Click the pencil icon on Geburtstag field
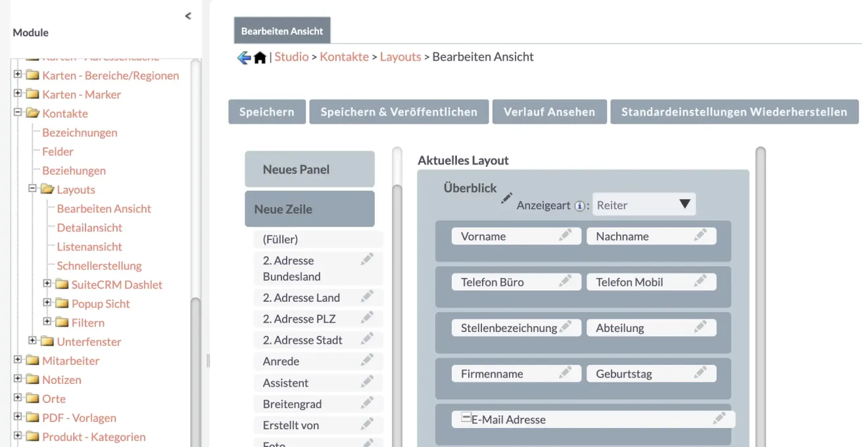This screenshot has height=447, width=868. click(x=700, y=373)
